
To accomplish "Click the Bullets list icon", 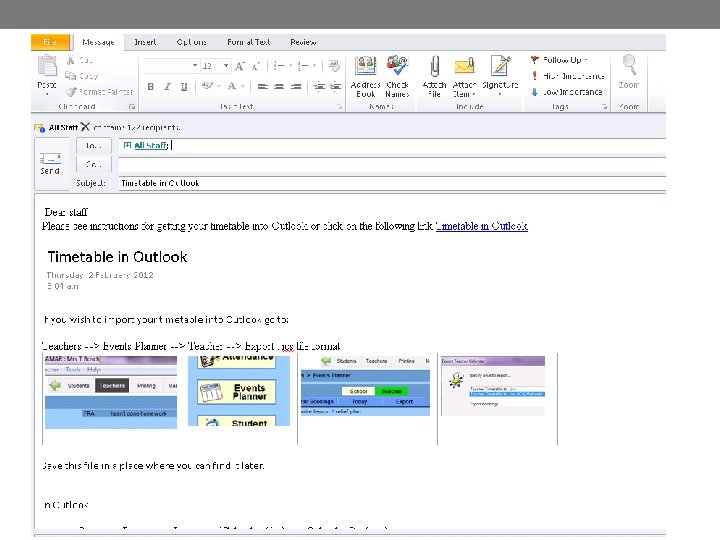I will click(x=279, y=66).
